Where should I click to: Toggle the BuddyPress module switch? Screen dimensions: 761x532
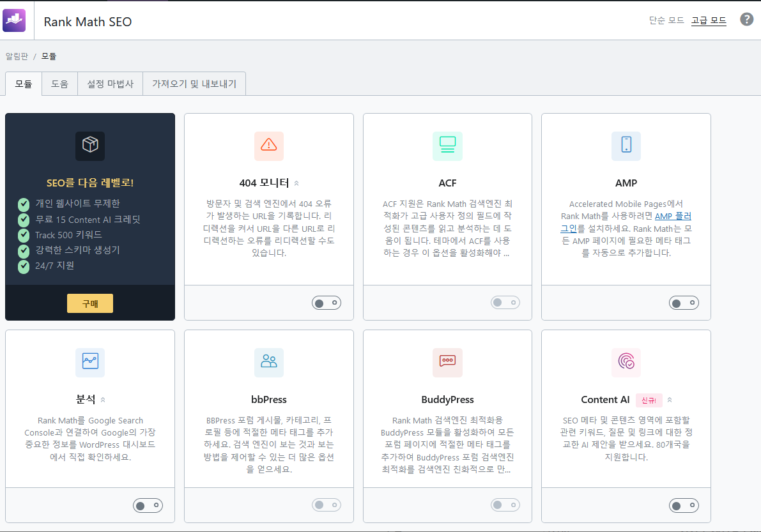coord(505,505)
